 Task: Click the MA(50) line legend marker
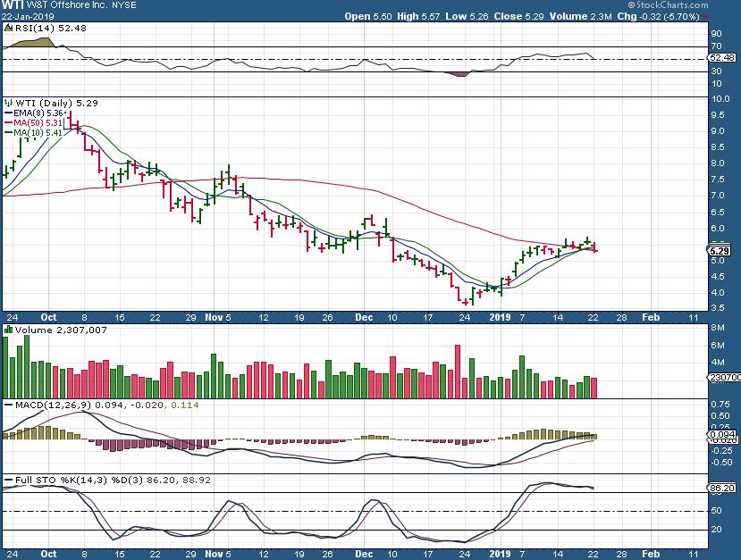[x=9, y=123]
